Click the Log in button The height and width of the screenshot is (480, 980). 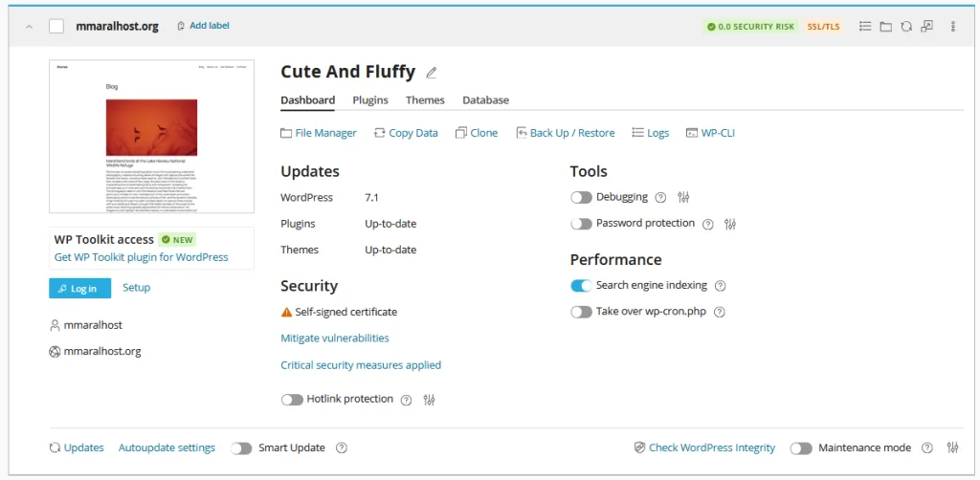click(80, 289)
